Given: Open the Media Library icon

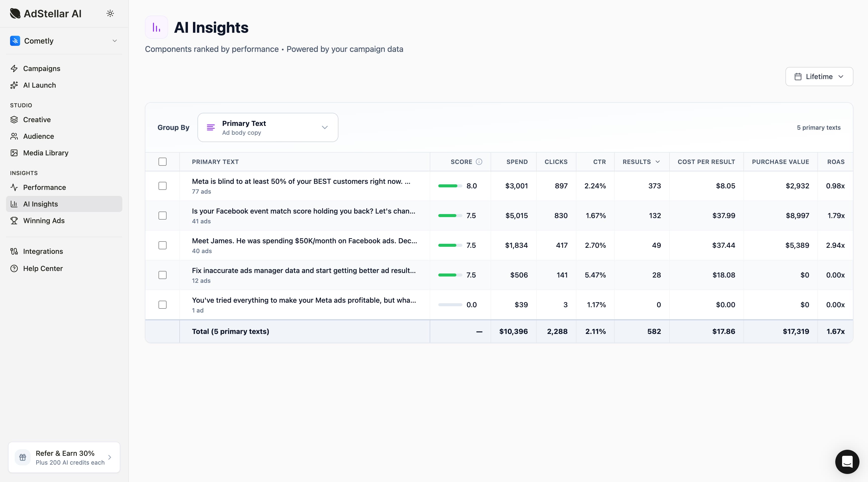Looking at the screenshot, I should 14,153.
